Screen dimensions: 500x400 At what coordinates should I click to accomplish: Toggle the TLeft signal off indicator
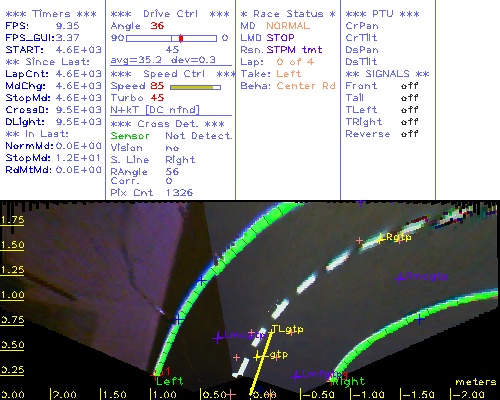pos(410,110)
